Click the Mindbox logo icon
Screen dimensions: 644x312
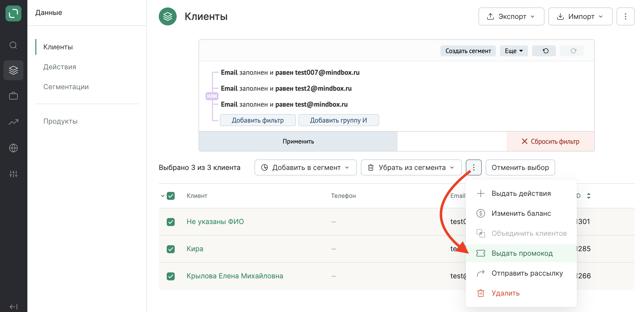pyautogui.click(x=13, y=13)
